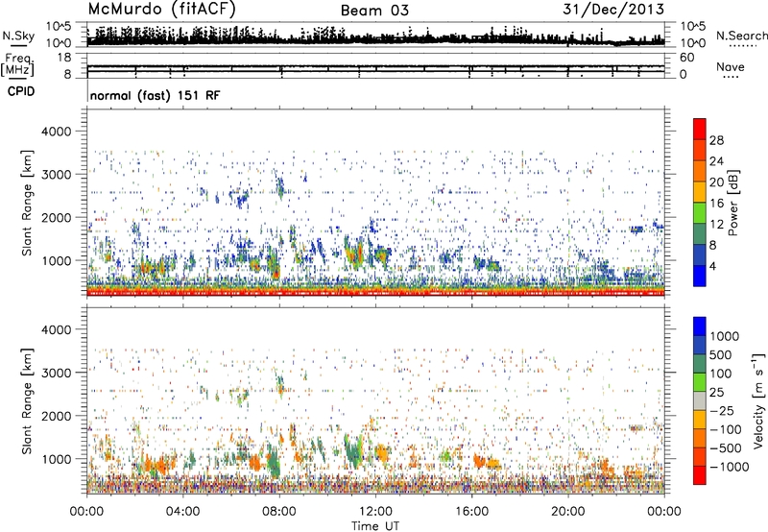Click 3000 on the power panel axis
The width and height of the screenshot is (768, 532).
[x=57, y=175]
